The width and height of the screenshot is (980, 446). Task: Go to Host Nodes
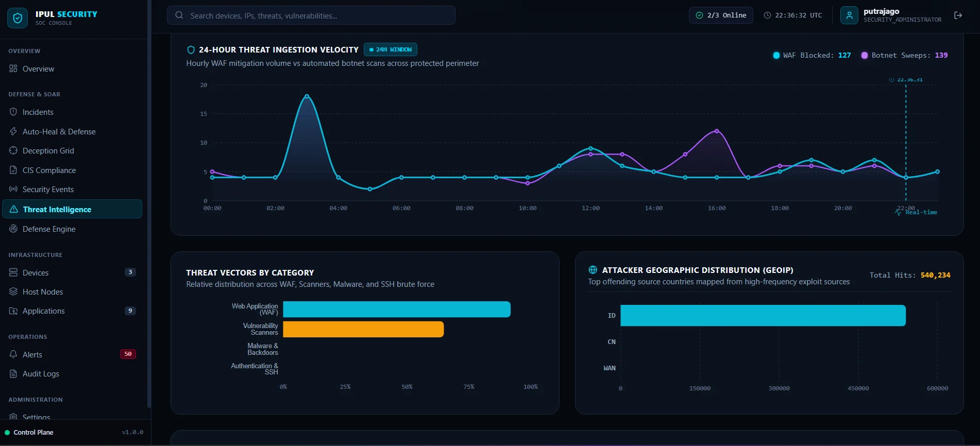pos(72,291)
